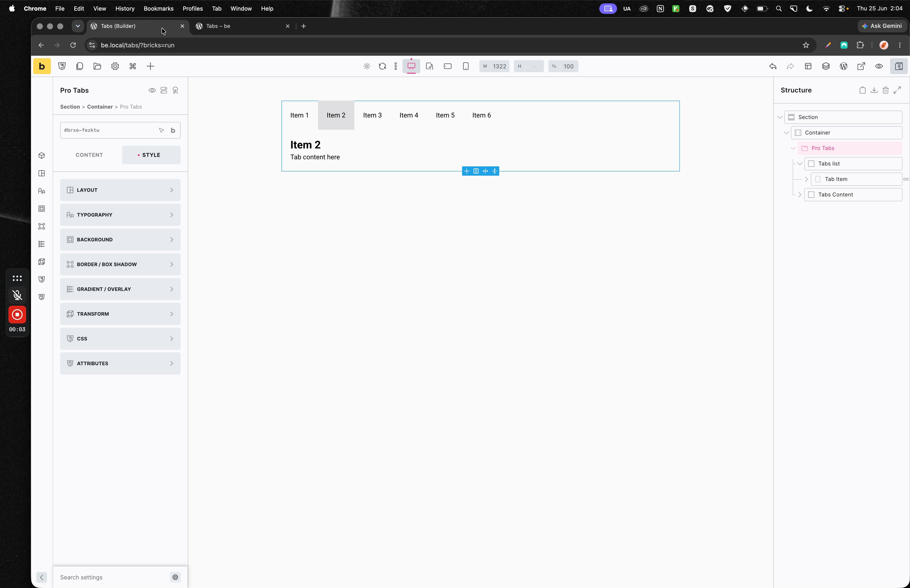910x588 pixels.
Task: Click the plus icon to add elements
Action: click(x=150, y=66)
